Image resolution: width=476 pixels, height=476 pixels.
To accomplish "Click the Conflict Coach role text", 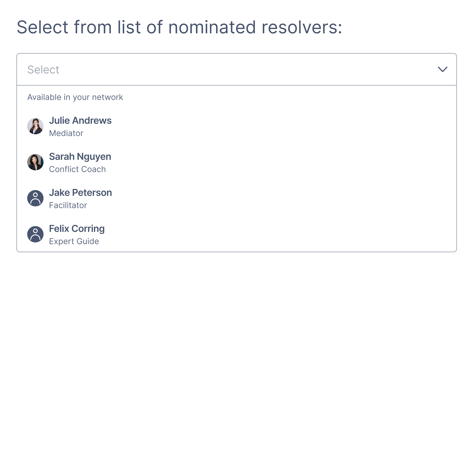I will (77, 169).
